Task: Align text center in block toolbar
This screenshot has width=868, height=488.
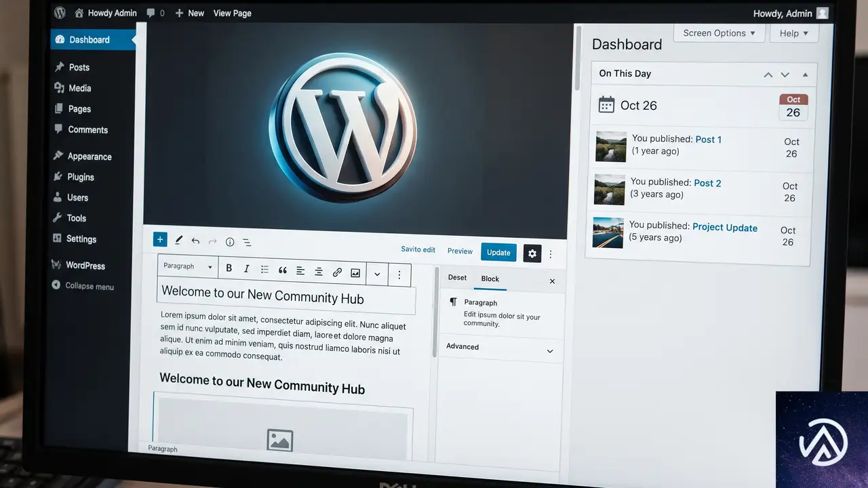Action: point(319,272)
